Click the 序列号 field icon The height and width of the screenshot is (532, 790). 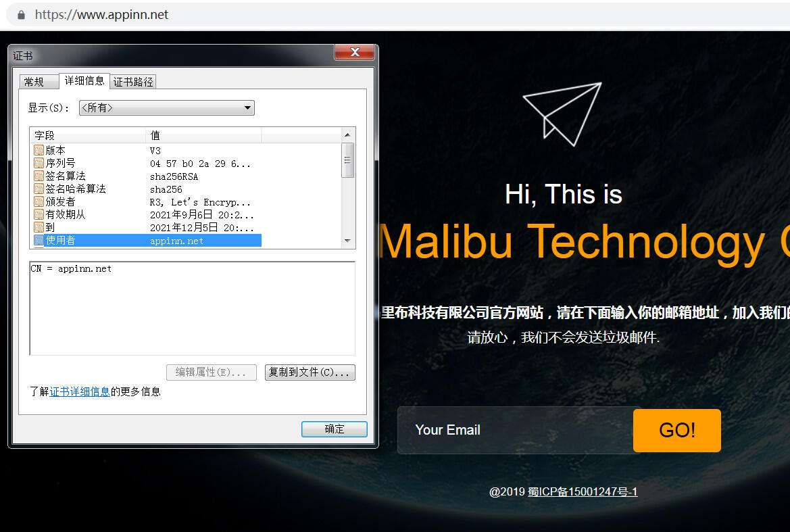pyautogui.click(x=39, y=163)
